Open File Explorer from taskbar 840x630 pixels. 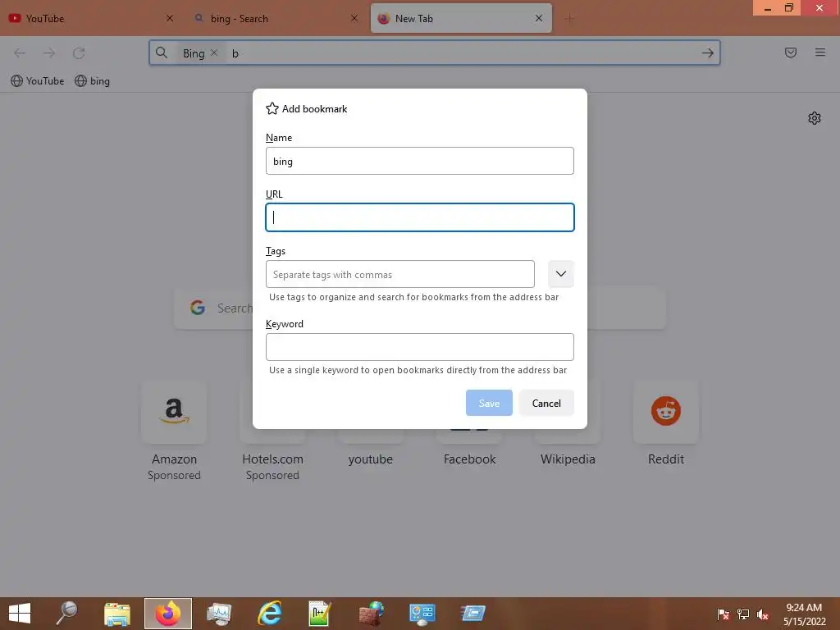(x=116, y=614)
